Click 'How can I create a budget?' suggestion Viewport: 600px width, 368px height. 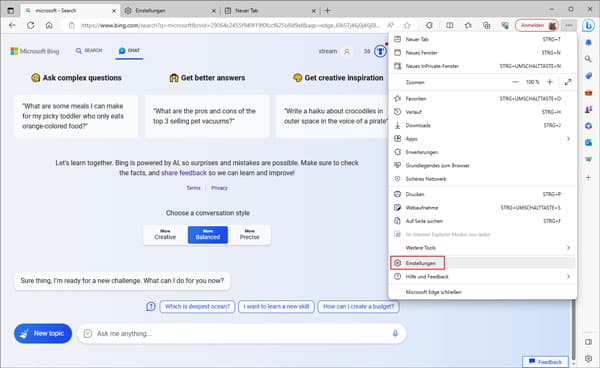(x=358, y=306)
